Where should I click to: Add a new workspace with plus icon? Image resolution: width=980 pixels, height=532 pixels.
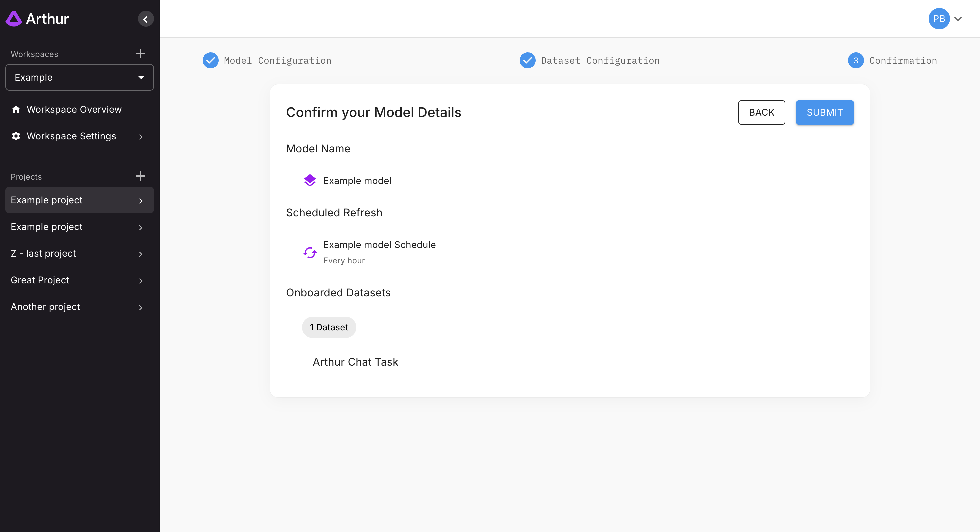[140, 53]
